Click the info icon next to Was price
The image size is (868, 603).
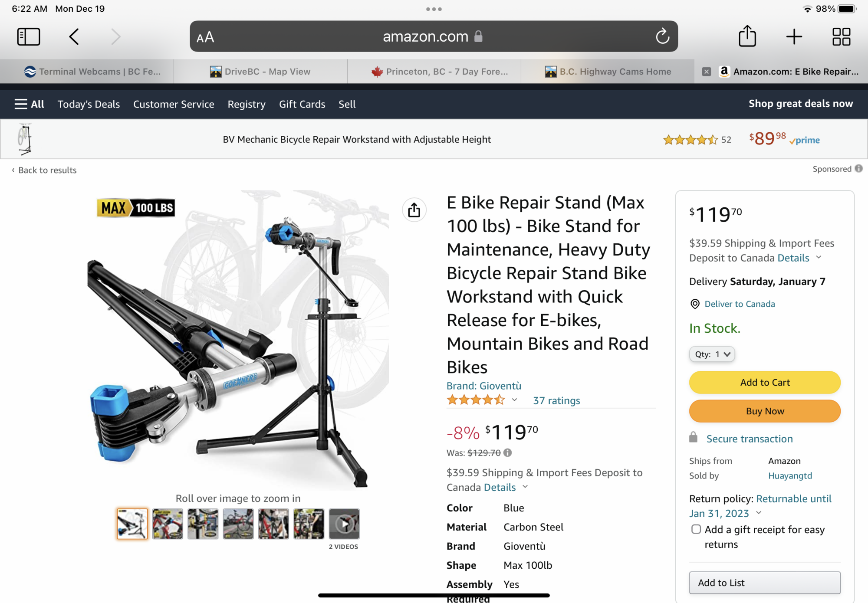point(507,452)
